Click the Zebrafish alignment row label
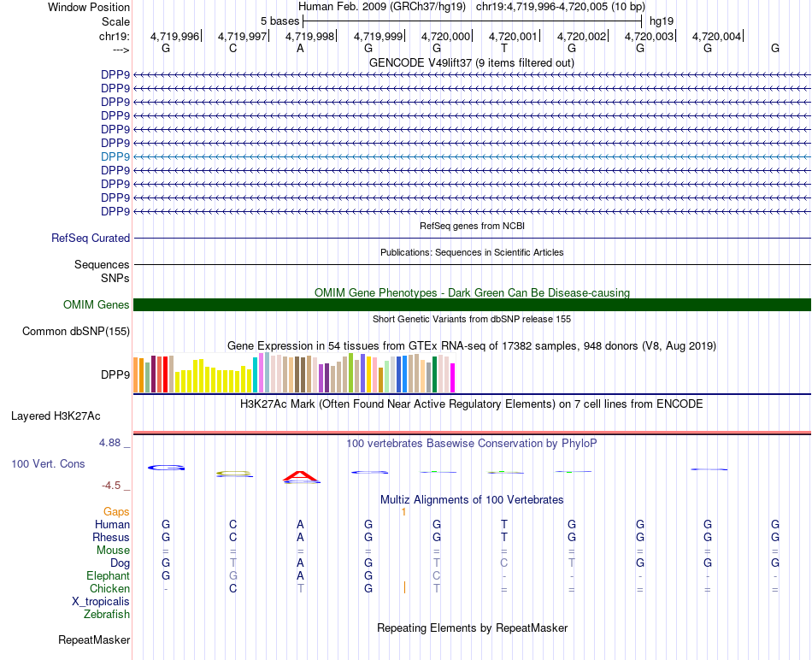 107,615
